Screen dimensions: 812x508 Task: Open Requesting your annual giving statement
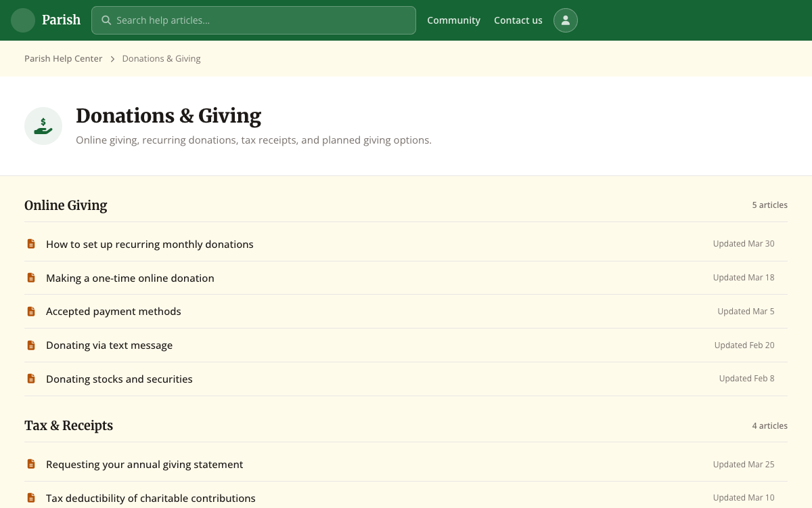point(145,464)
